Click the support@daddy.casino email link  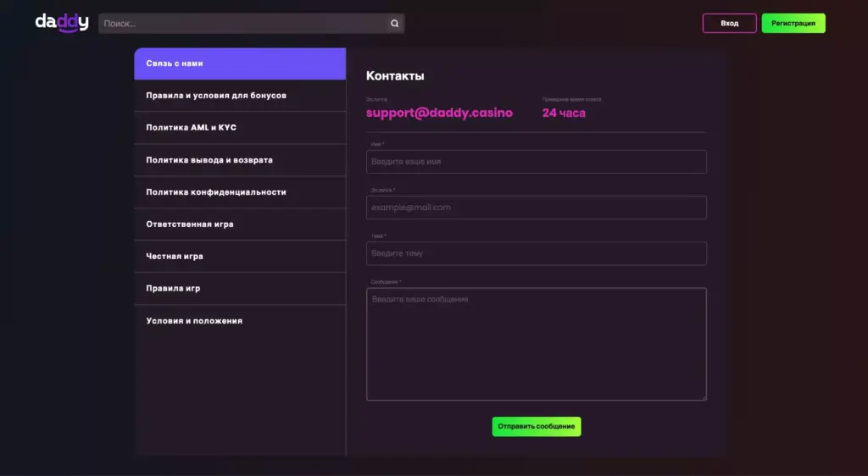pos(439,113)
